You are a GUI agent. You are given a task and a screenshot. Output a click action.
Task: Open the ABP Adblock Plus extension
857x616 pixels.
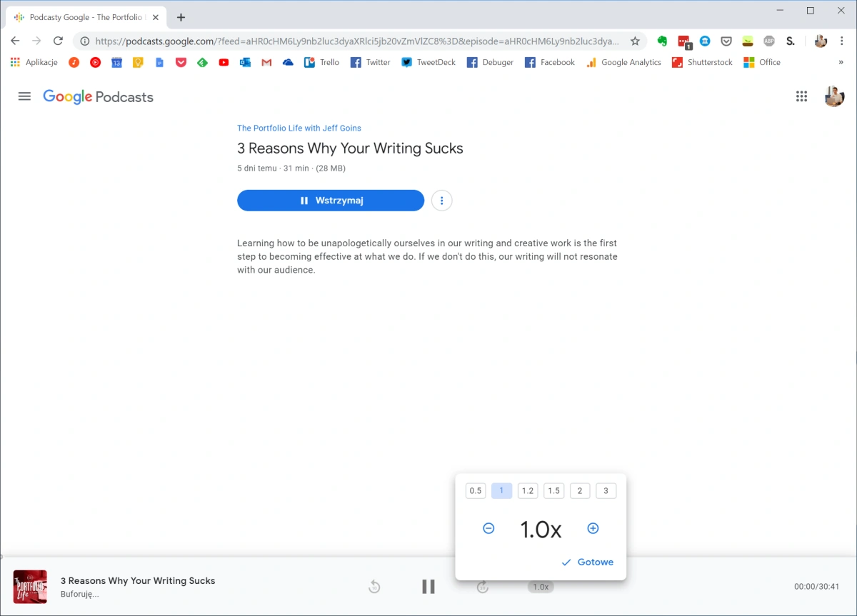tap(769, 41)
